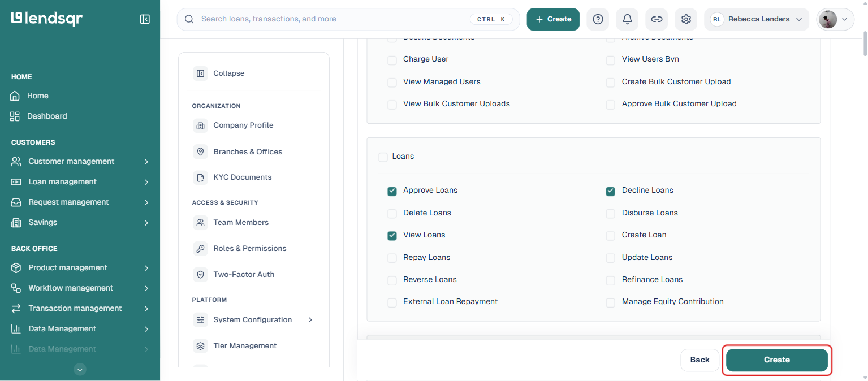Open help via question mark icon
Image resolution: width=868 pixels, height=381 pixels.
click(598, 19)
